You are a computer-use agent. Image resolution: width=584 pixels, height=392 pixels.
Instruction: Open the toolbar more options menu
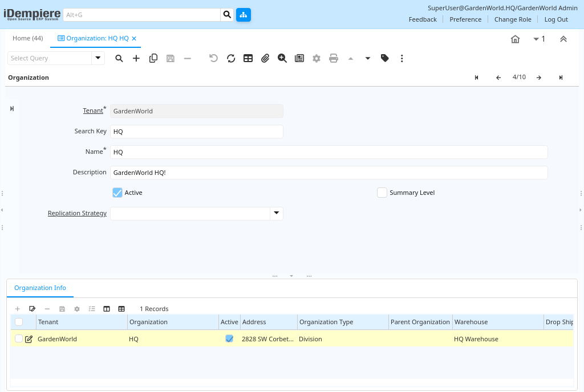click(x=402, y=58)
